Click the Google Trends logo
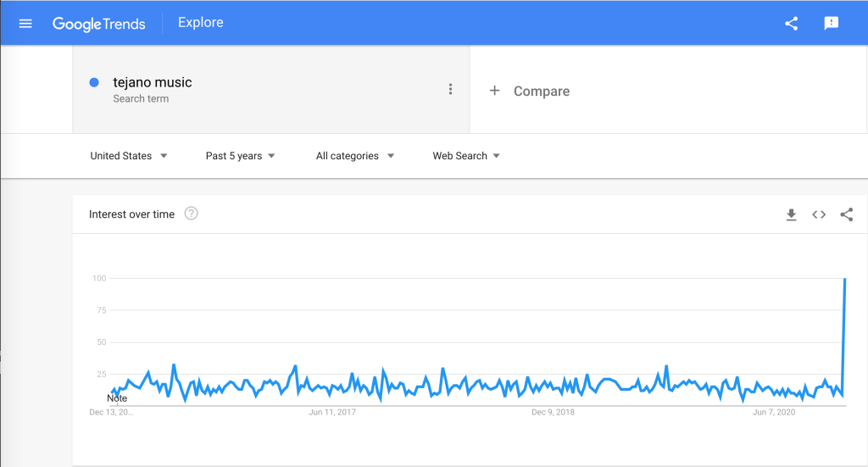 tap(101, 24)
